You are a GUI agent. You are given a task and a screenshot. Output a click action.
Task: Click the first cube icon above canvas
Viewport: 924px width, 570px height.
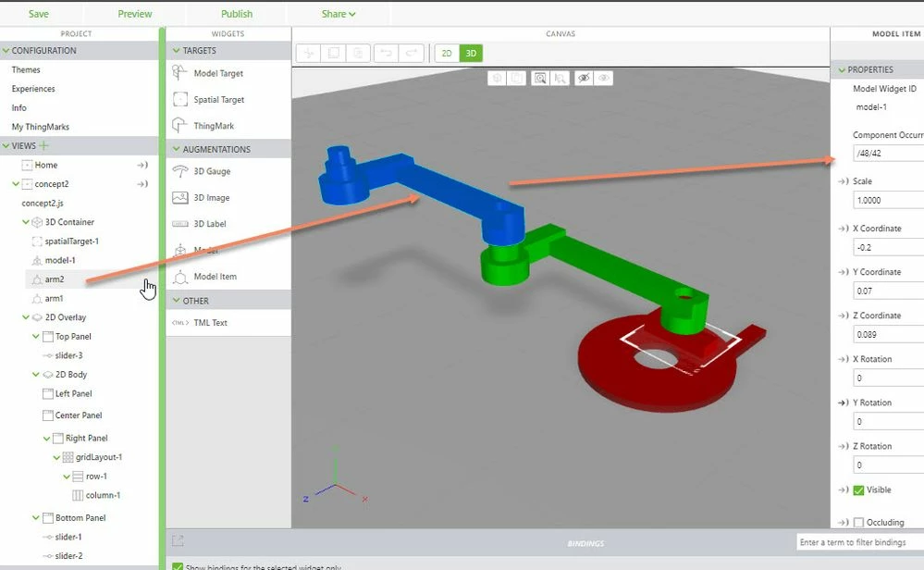[x=497, y=78]
